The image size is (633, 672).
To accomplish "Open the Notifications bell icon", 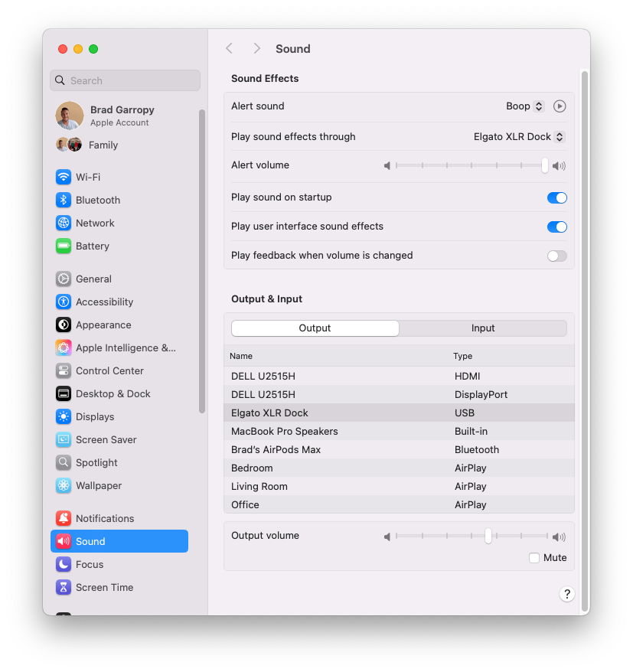I will pyautogui.click(x=64, y=519).
